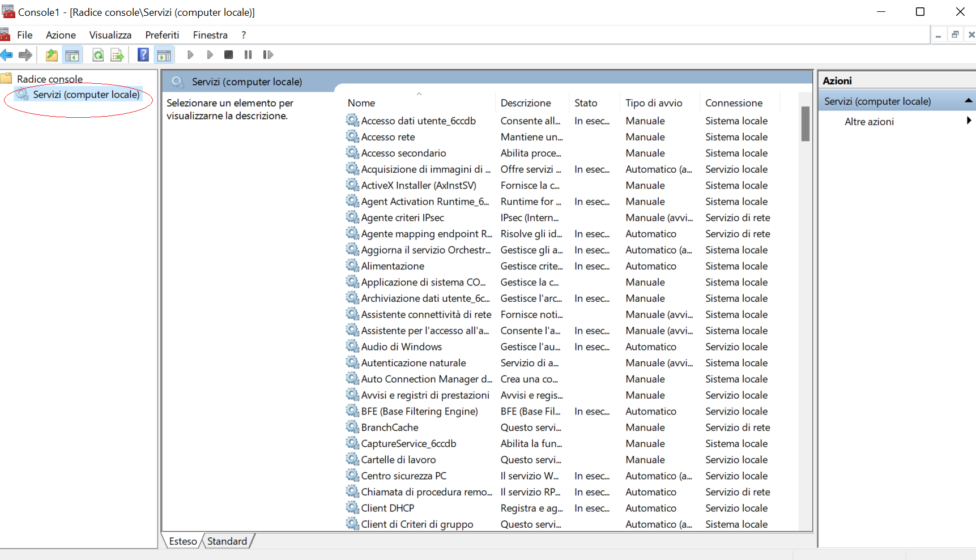Click the Up One Level folder icon

pos(52,55)
